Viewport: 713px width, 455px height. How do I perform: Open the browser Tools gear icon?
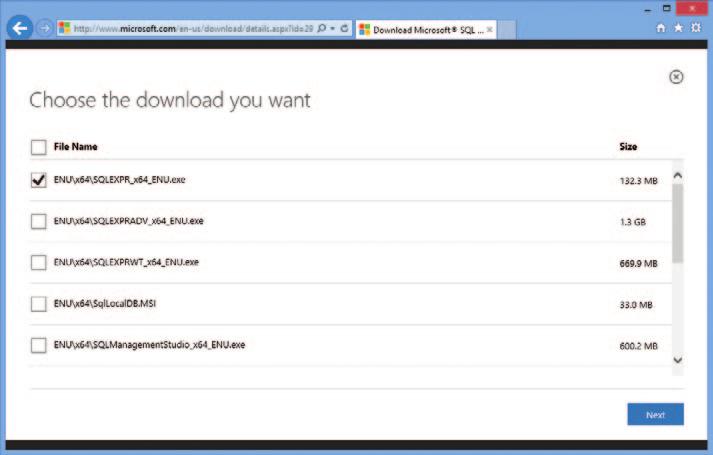(x=696, y=28)
